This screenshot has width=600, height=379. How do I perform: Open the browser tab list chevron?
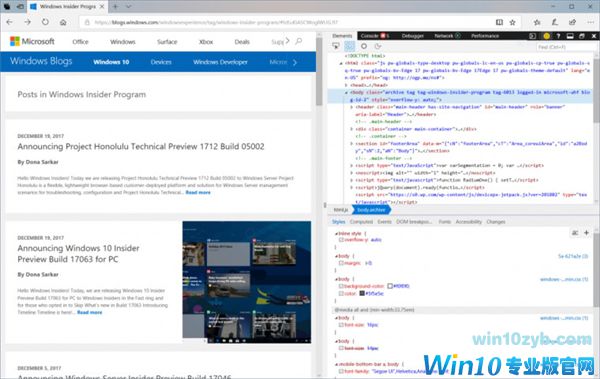(x=129, y=7)
